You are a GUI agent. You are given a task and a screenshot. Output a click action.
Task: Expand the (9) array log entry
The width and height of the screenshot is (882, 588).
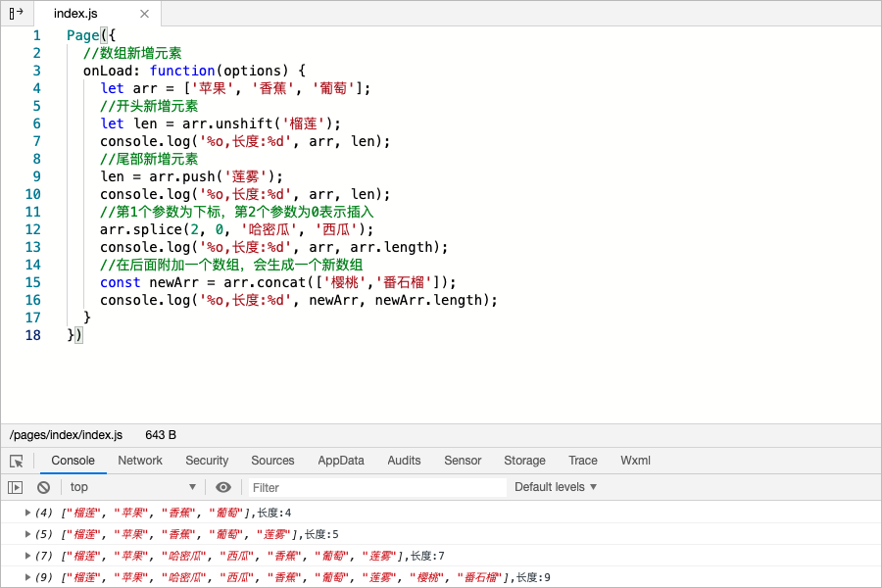27,577
